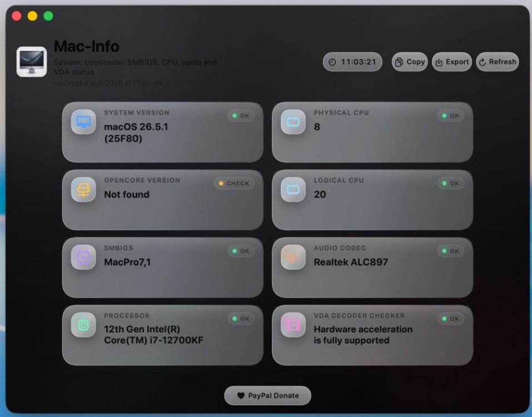Click the OK badge on Physical CPU
The width and height of the screenshot is (532, 417).
[451, 116]
